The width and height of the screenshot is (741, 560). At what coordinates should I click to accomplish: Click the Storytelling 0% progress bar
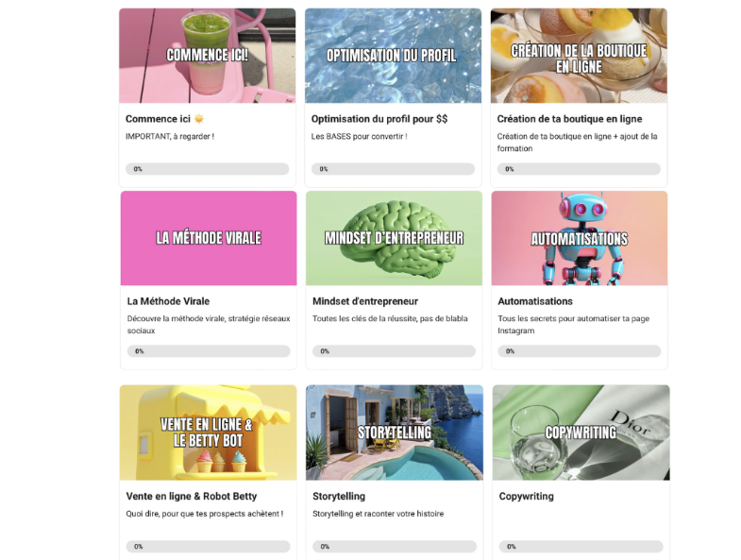(395, 546)
